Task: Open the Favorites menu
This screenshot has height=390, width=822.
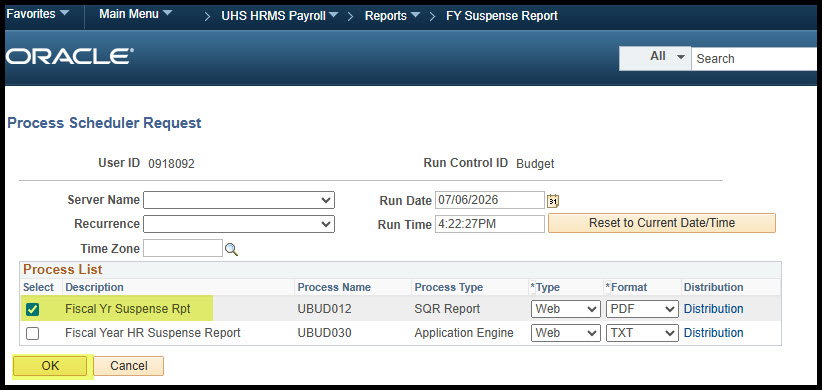Action: (38, 14)
